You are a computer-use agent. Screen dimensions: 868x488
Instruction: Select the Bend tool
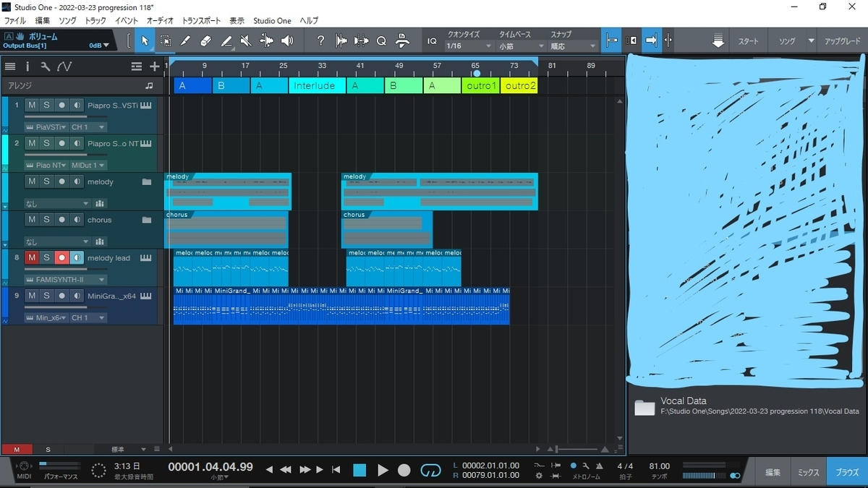(x=266, y=41)
